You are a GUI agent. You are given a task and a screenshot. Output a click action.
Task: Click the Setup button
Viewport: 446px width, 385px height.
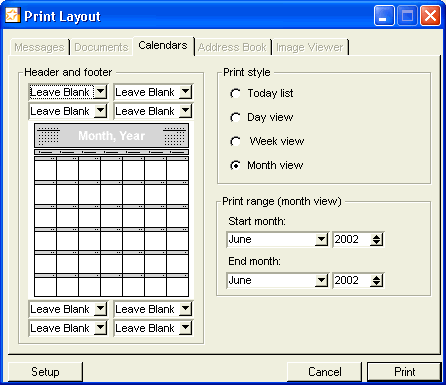pos(45,372)
